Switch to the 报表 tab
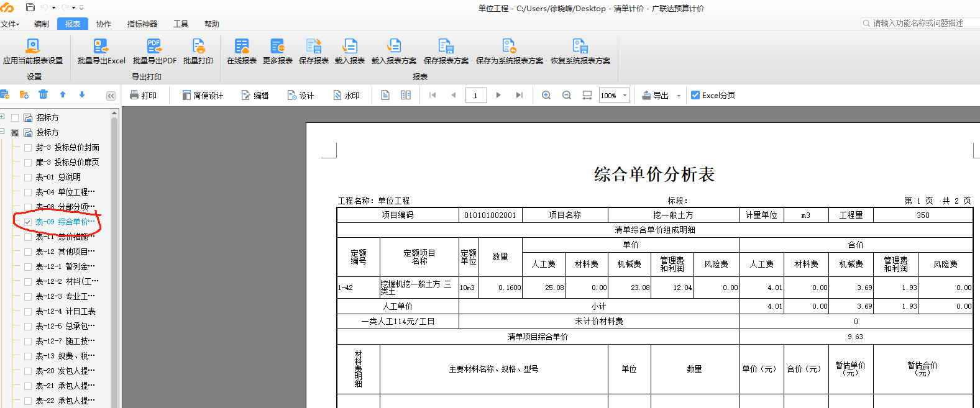 pyautogui.click(x=73, y=24)
